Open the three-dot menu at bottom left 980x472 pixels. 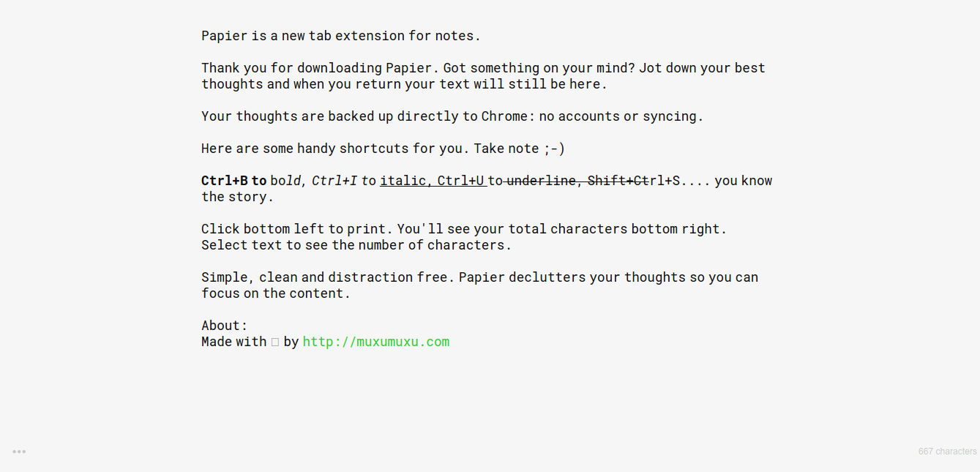(x=19, y=452)
